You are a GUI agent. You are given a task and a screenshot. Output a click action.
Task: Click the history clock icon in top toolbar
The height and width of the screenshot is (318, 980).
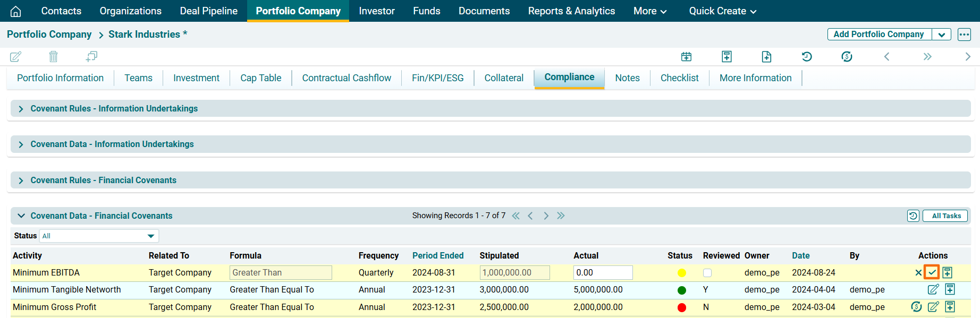click(806, 57)
